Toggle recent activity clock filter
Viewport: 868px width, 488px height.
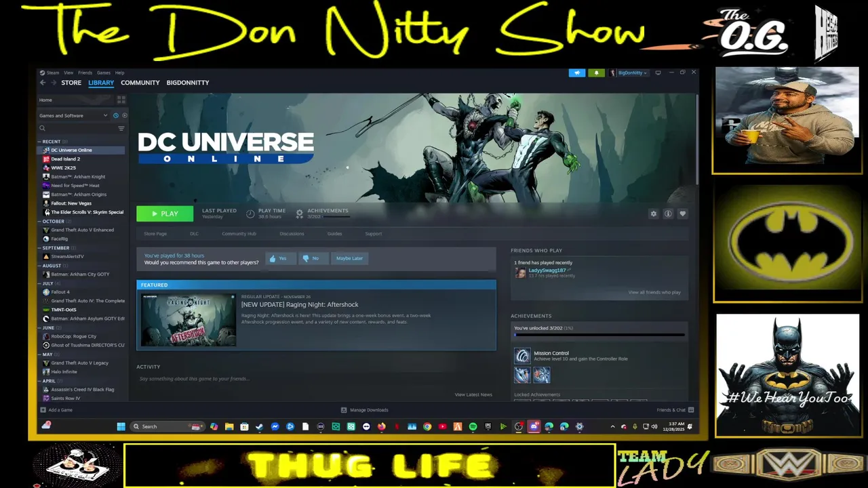[116, 115]
